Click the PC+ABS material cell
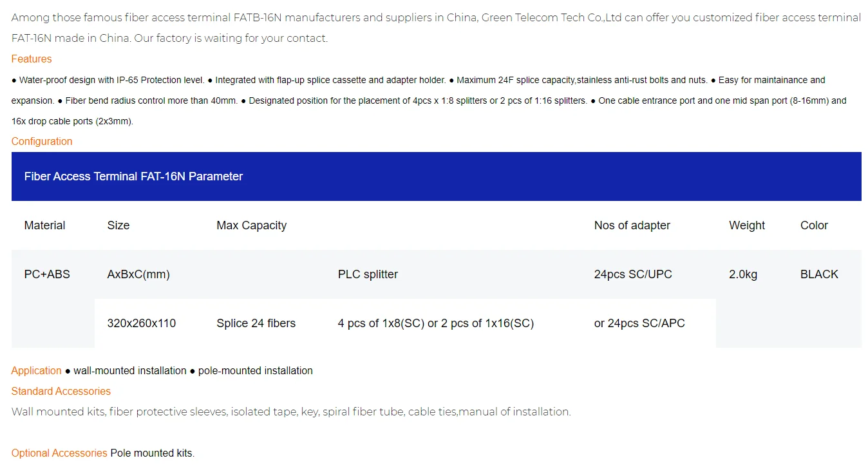 pyautogui.click(x=47, y=274)
